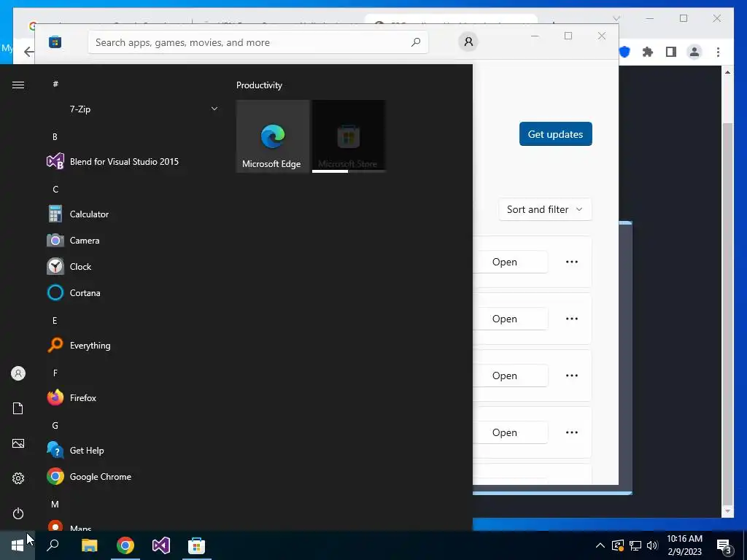This screenshot has height=560, width=747.
Task: Click the Get updates button
Action: tap(555, 134)
